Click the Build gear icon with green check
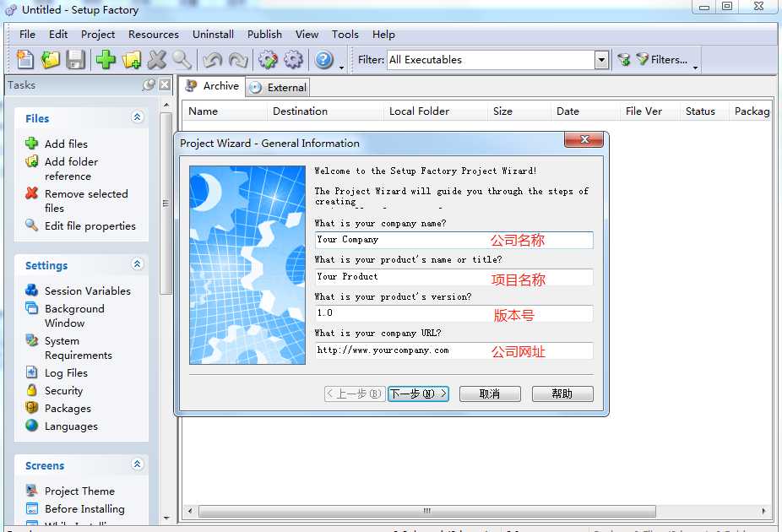 [268, 60]
